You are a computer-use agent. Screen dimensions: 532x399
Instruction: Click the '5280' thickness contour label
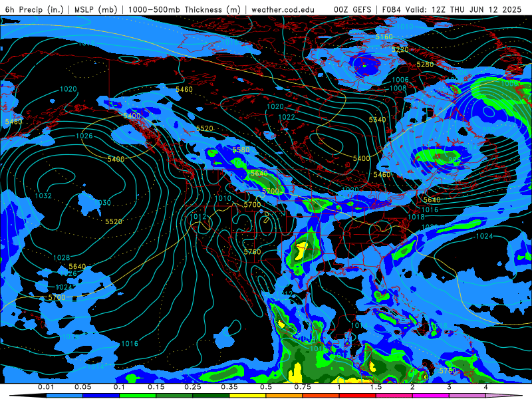(425, 65)
